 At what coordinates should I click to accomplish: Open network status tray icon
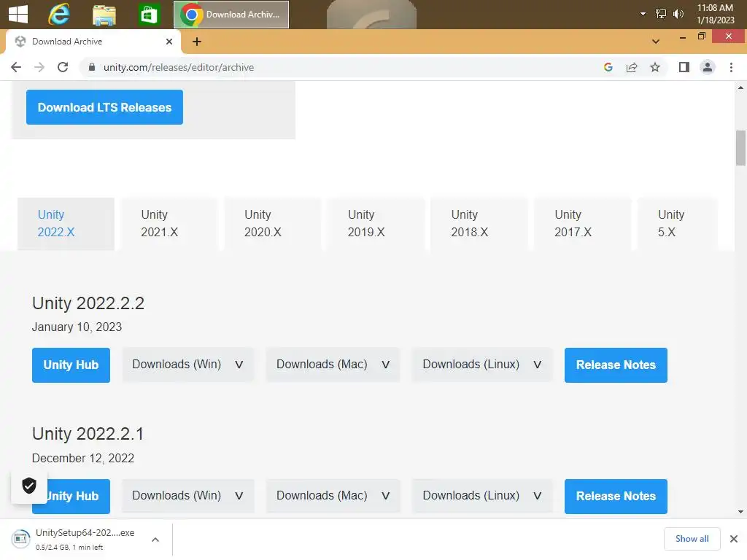tap(661, 14)
